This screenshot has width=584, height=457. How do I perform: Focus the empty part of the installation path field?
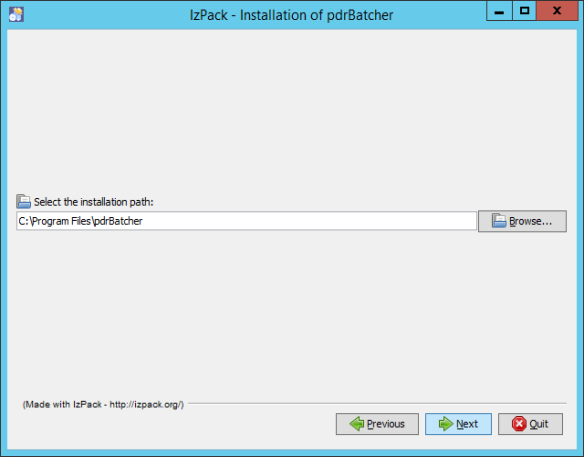309,221
